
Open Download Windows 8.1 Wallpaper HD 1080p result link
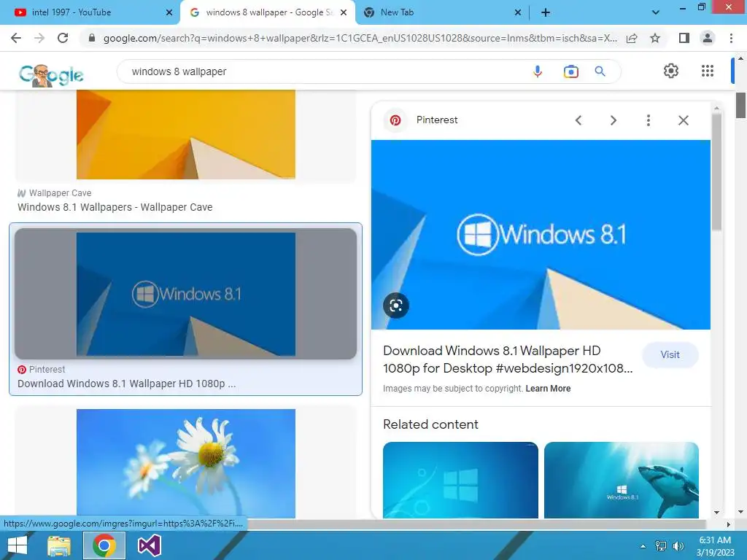(127, 384)
